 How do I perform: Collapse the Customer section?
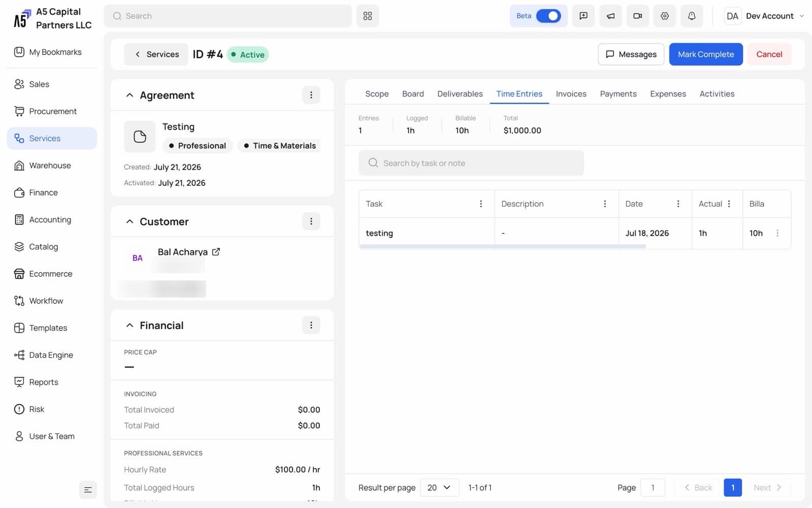pos(129,221)
